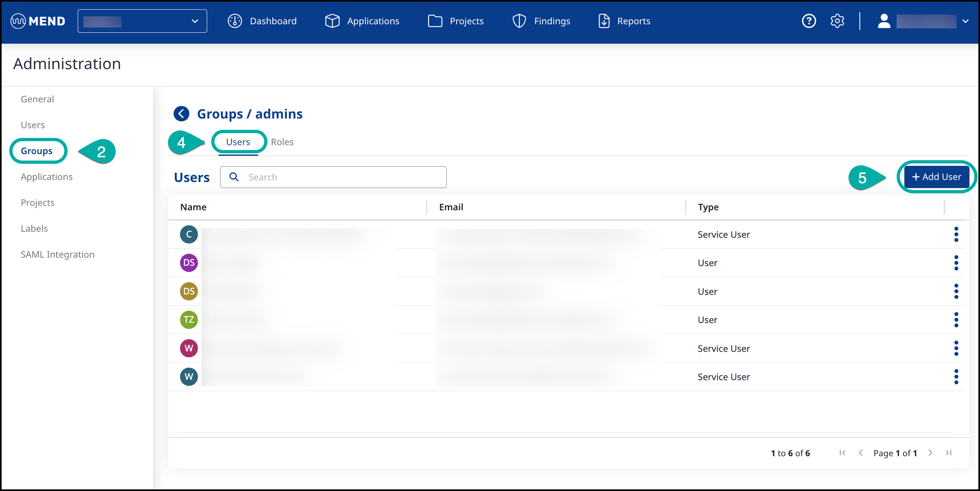
Task: Select the Users tab in admins group
Action: click(238, 142)
